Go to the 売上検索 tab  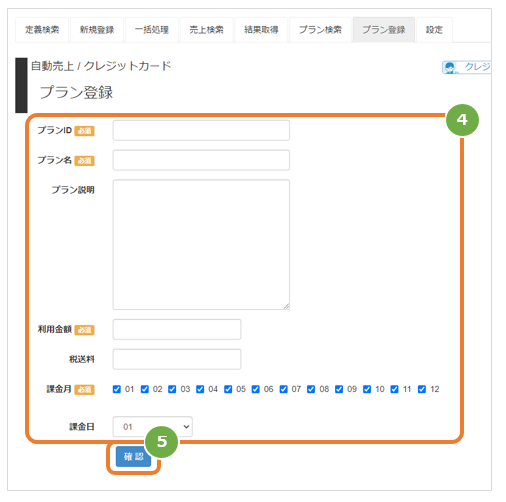pos(206,30)
